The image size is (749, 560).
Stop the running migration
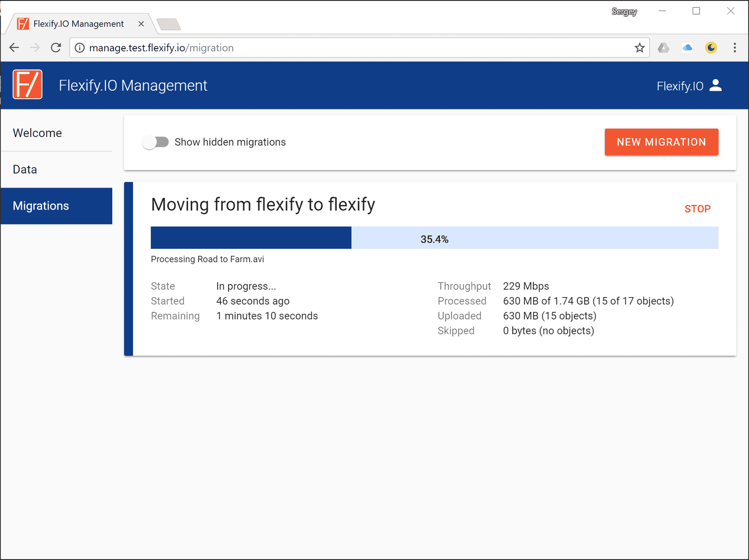(x=697, y=209)
